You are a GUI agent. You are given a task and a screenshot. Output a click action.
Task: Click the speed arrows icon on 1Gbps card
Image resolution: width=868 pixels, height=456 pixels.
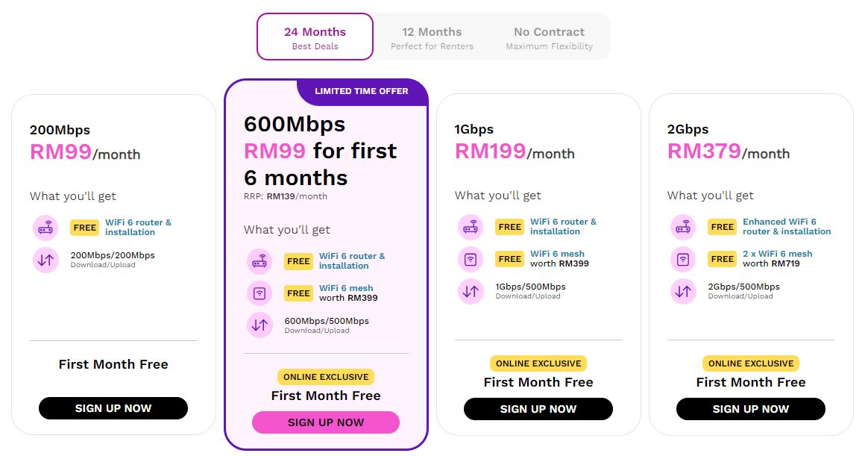[x=471, y=290]
